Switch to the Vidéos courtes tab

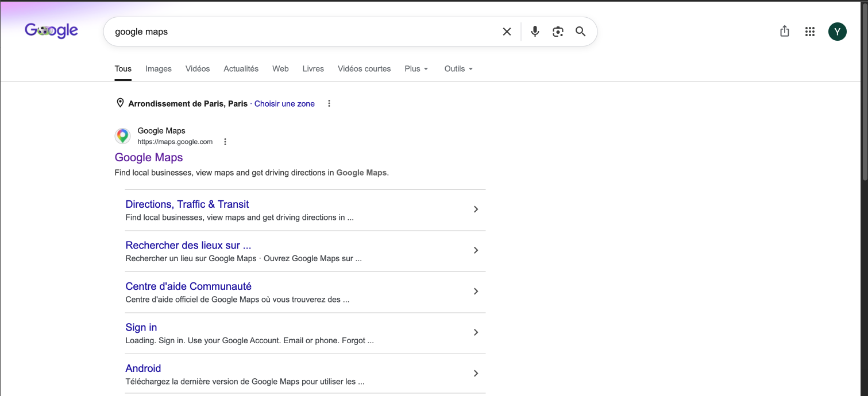(364, 69)
